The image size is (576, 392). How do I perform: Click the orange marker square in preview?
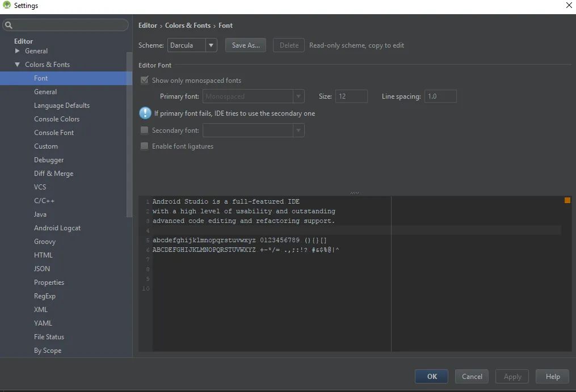click(x=567, y=200)
